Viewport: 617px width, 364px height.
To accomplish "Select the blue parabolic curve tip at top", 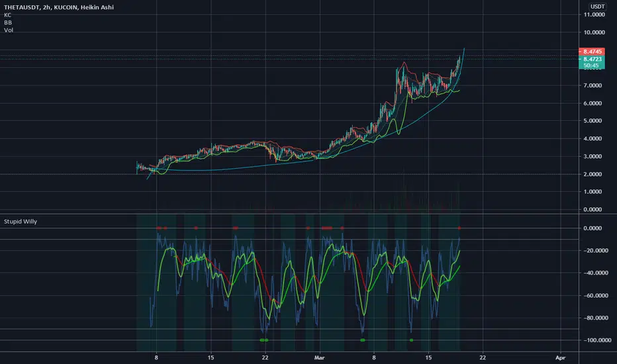I will pos(464,50).
